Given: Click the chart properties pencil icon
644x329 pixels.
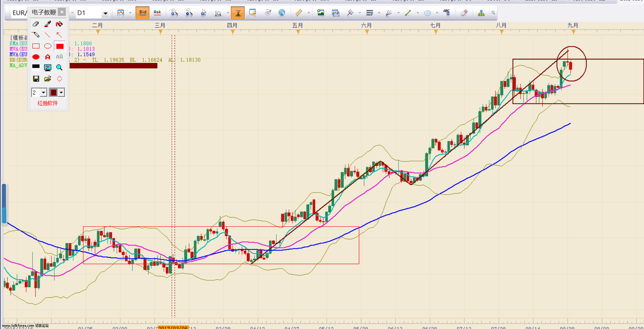Looking at the screenshot, I should 252,13.
